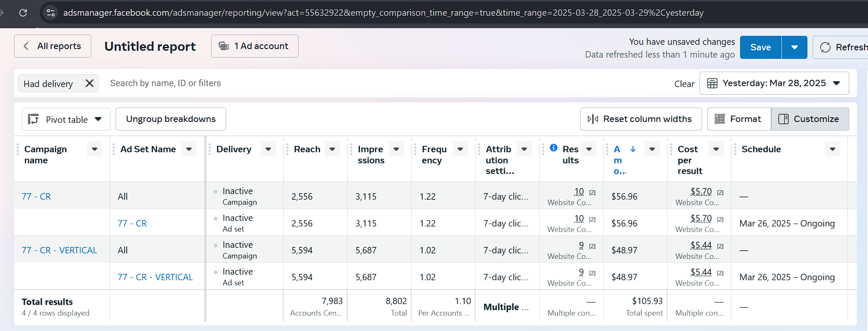Click the 1 Ad account selector
Screen dimensions: 868x331
click(255, 46)
